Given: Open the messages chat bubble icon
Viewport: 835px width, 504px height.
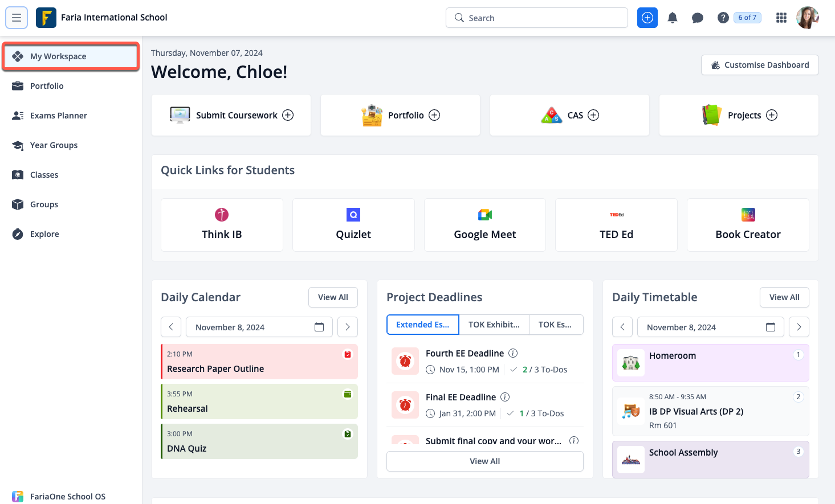Looking at the screenshot, I should tap(697, 18).
